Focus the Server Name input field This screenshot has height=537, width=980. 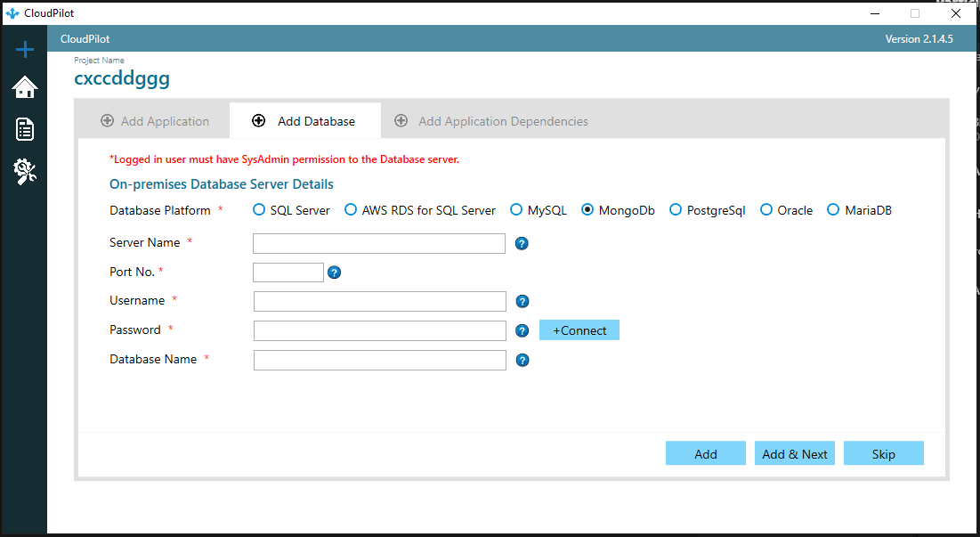(379, 243)
